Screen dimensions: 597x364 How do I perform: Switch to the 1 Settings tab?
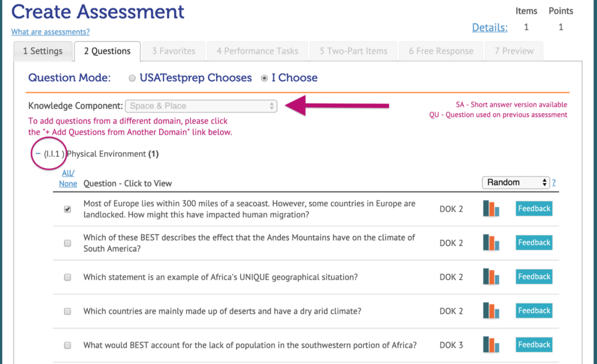(43, 51)
